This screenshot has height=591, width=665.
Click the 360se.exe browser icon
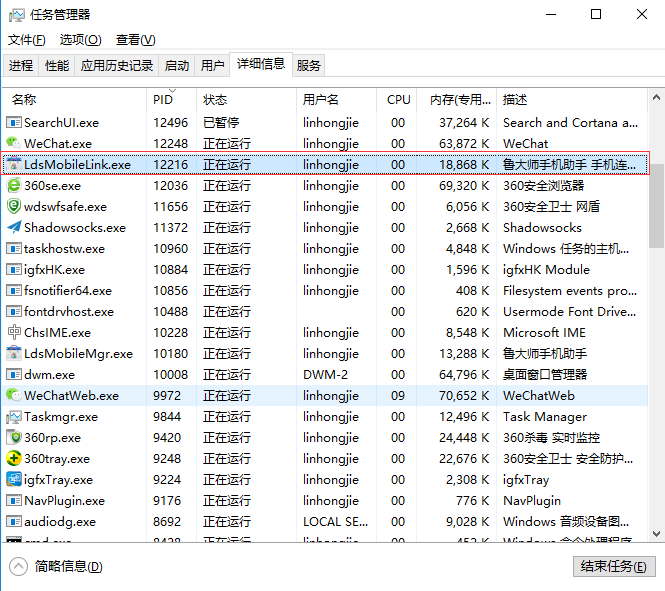coord(14,186)
